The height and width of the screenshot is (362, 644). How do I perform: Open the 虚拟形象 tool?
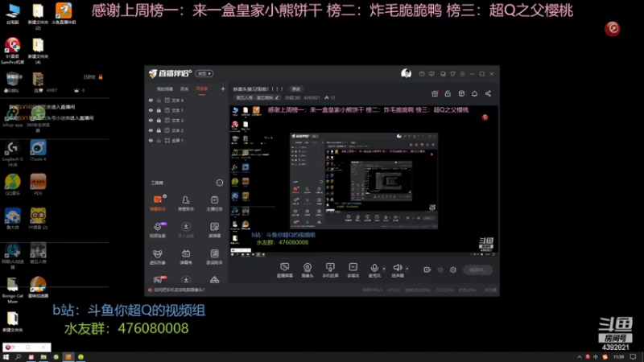point(158,257)
